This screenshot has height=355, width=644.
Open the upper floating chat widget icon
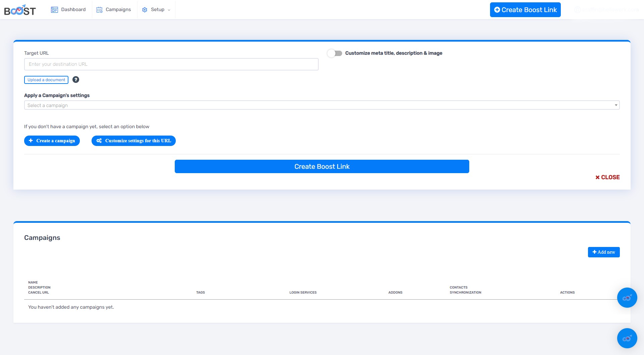(627, 298)
